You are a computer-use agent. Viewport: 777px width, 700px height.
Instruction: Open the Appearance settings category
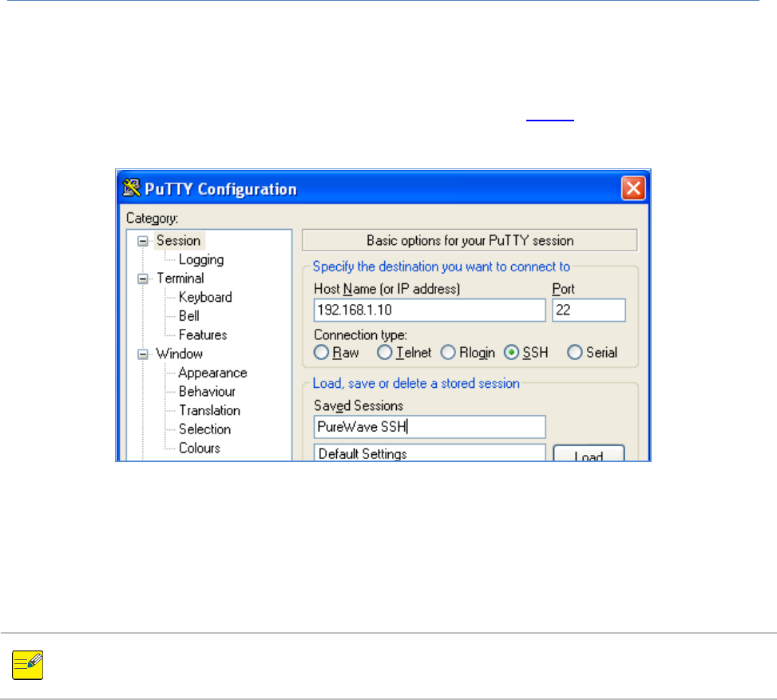(x=212, y=373)
